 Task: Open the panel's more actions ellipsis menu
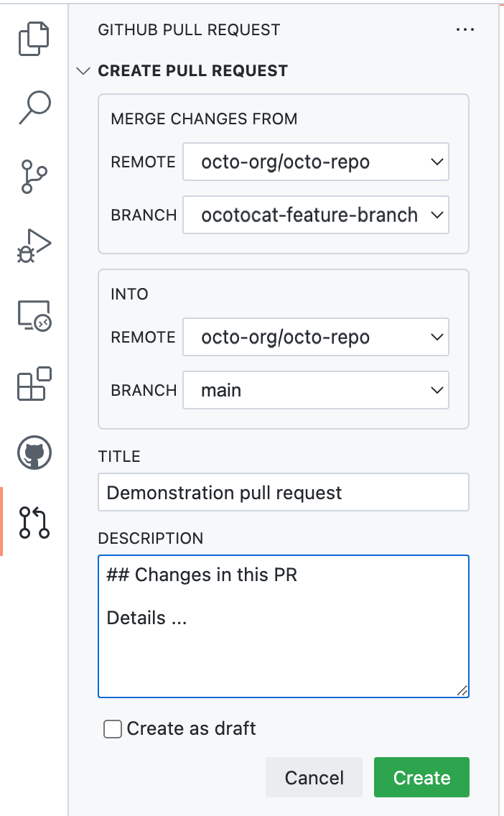click(466, 29)
